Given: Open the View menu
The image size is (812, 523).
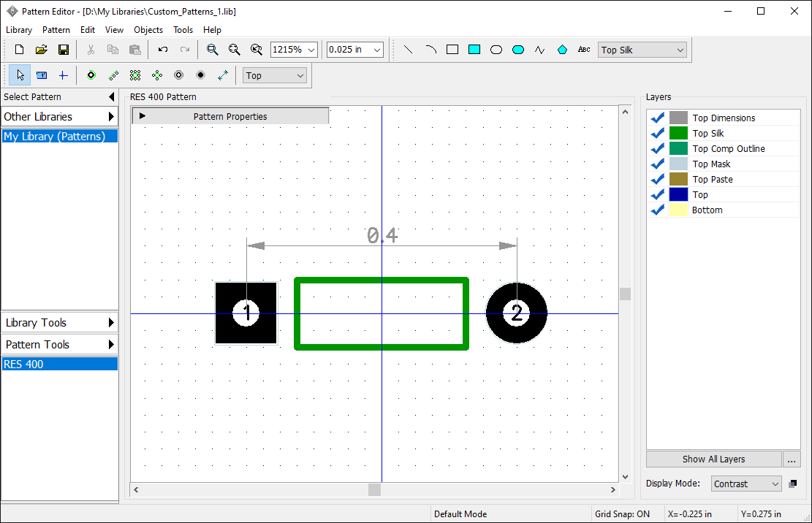Looking at the screenshot, I should point(114,30).
